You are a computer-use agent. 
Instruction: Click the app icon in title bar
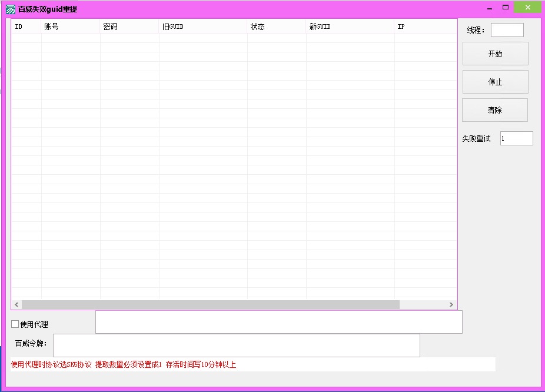pos(10,9)
